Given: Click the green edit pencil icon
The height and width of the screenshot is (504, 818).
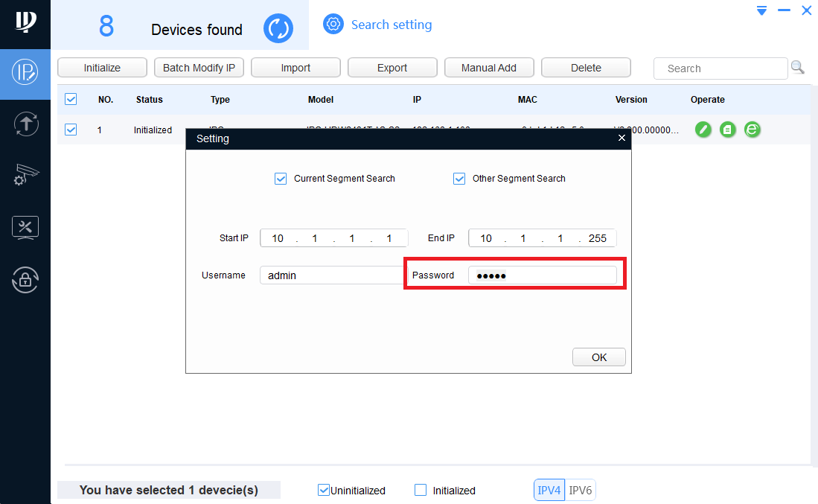Looking at the screenshot, I should coord(703,130).
